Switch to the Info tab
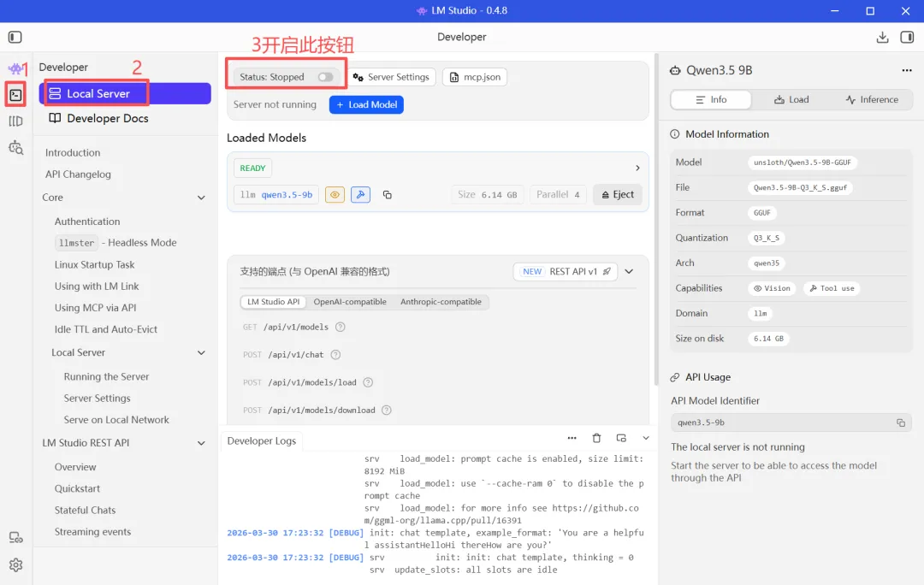The image size is (924, 585). (x=711, y=99)
